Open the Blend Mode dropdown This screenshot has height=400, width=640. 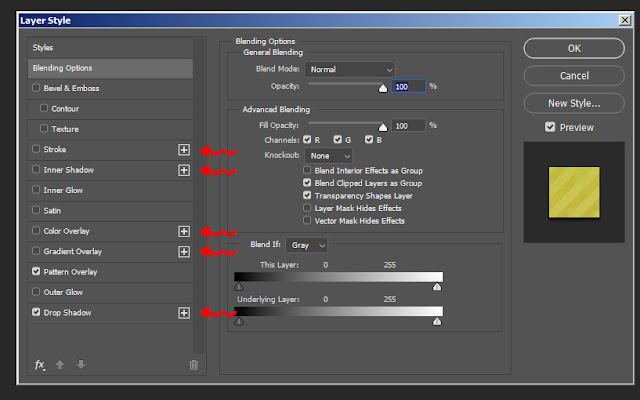[350, 69]
